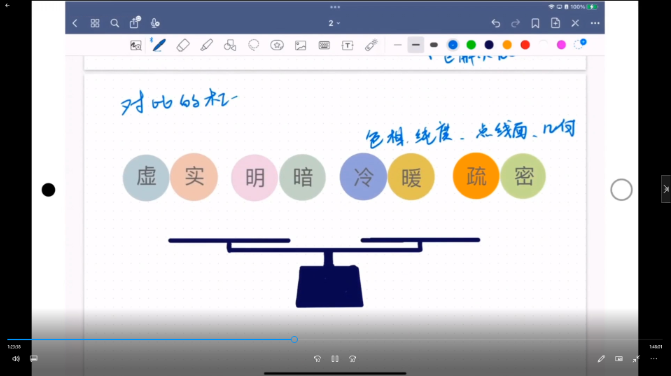Expand the side panel arrow on right edge
The image size is (671, 376).
(x=666, y=189)
